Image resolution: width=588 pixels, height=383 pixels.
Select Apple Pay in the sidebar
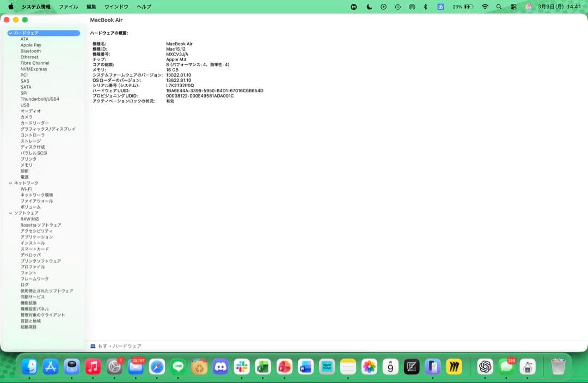tap(30, 45)
